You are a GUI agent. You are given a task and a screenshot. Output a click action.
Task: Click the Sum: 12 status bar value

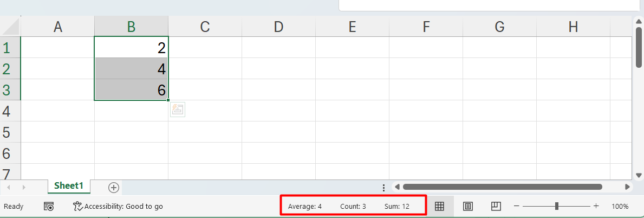coord(397,207)
